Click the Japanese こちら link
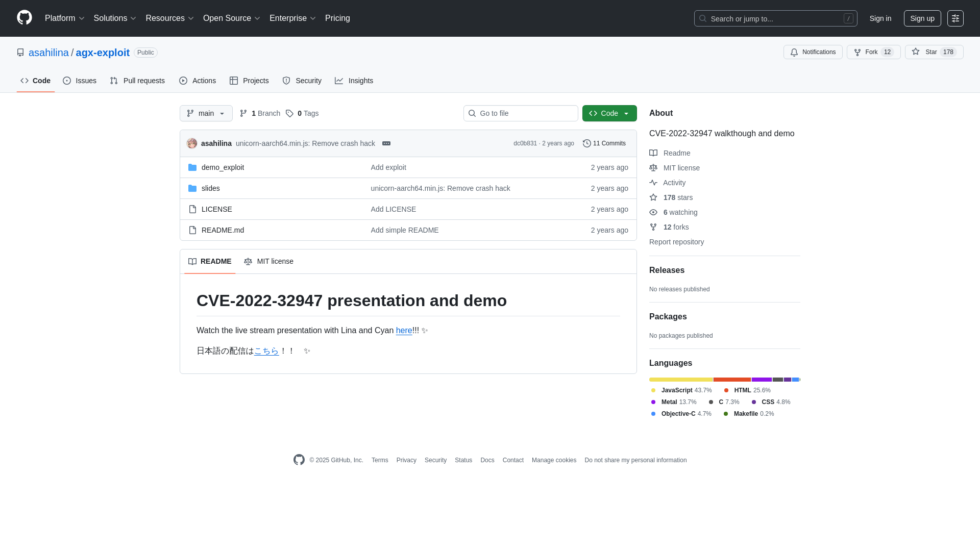Screen dimensions: 980x551 coord(266,351)
